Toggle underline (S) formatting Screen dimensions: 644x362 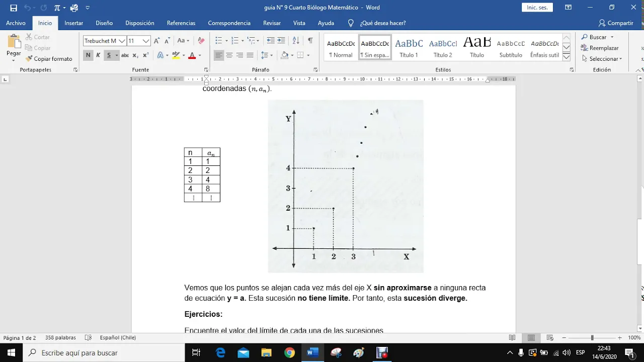pos(109,55)
